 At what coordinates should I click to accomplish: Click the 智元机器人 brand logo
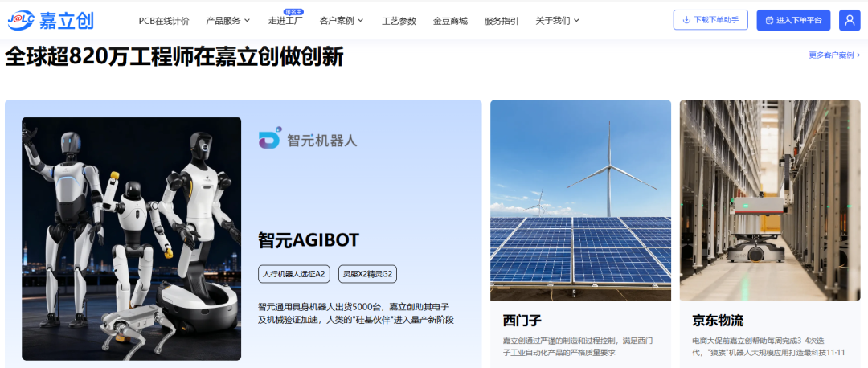tap(308, 140)
